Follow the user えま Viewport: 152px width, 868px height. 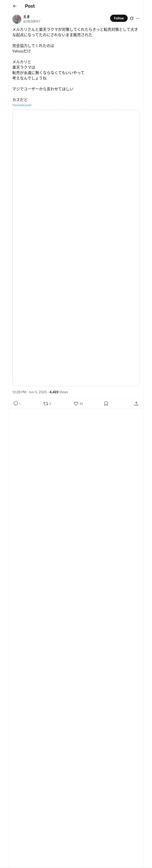pos(119,18)
